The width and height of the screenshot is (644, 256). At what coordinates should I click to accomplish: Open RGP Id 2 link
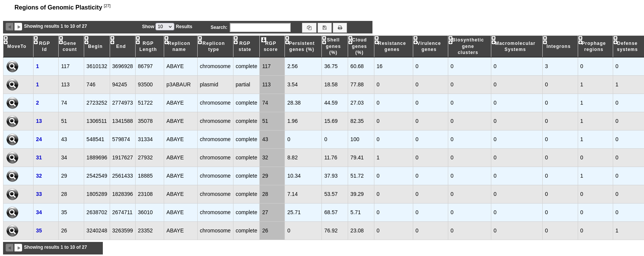(x=37, y=103)
